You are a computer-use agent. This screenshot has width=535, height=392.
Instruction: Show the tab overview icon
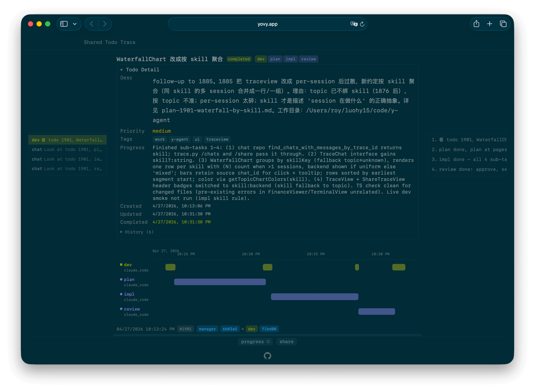pos(503,24)
